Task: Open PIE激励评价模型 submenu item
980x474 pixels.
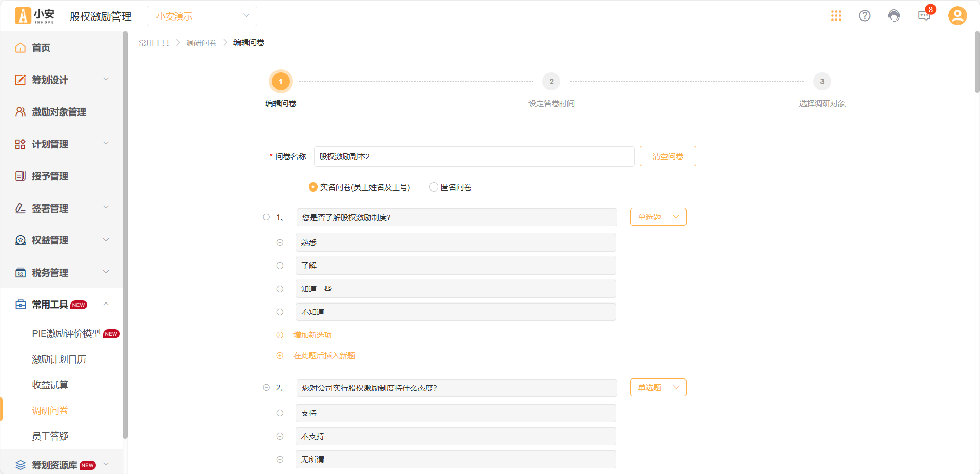Action: [66, 333]
